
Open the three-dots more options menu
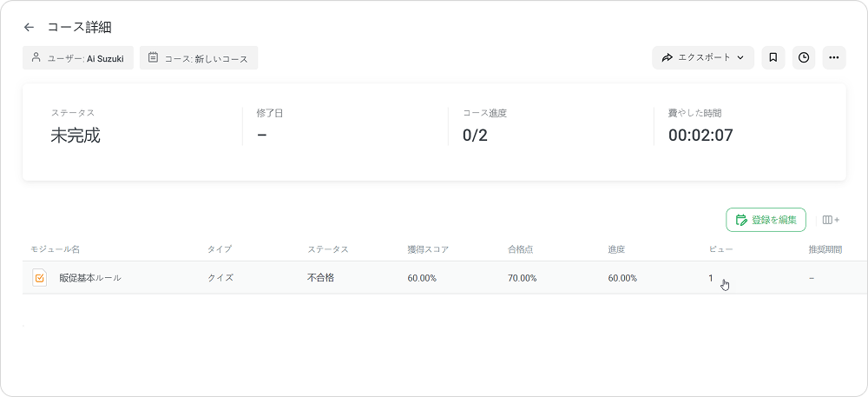pyautogui.click(x=834, y=58)
